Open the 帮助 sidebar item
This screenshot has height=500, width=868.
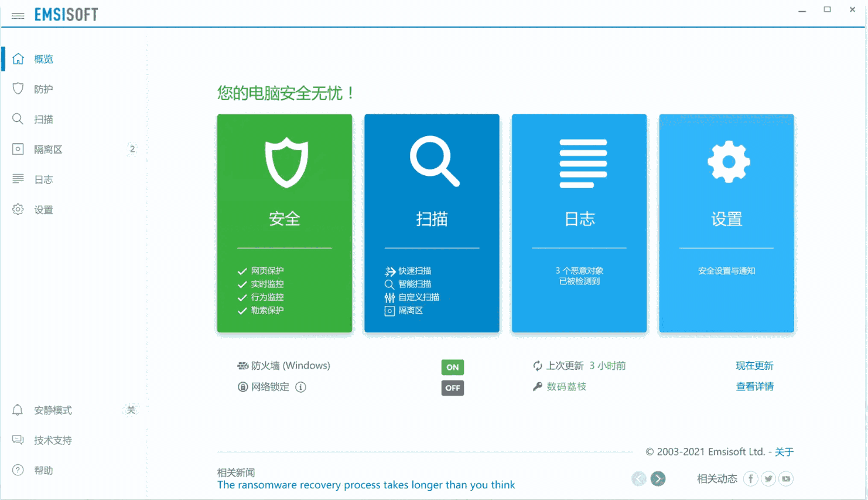coord(44,470)
